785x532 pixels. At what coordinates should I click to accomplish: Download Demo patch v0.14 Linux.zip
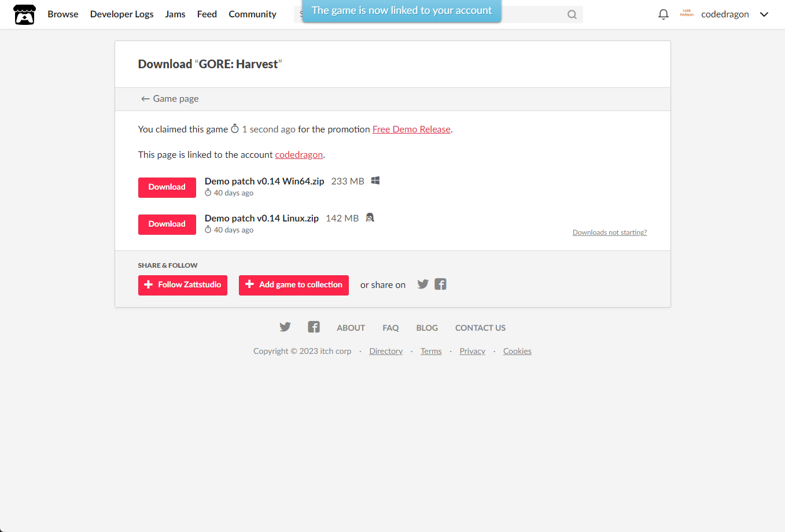click(x=167, y=224)
